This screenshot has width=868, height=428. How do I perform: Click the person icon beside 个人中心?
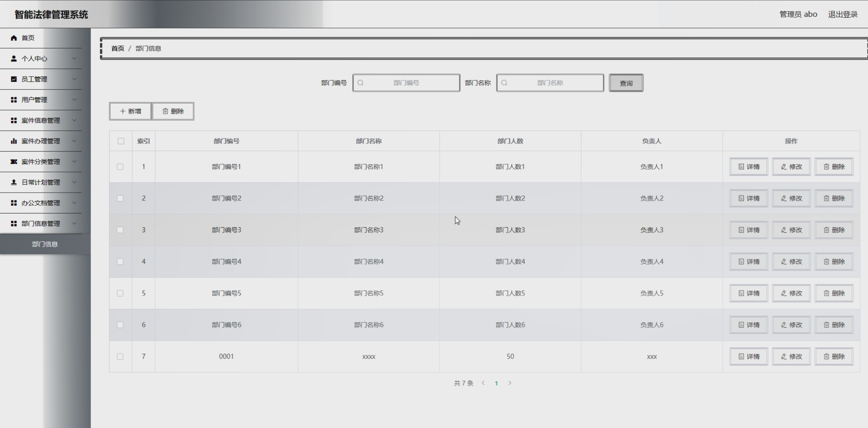[14, 58]
